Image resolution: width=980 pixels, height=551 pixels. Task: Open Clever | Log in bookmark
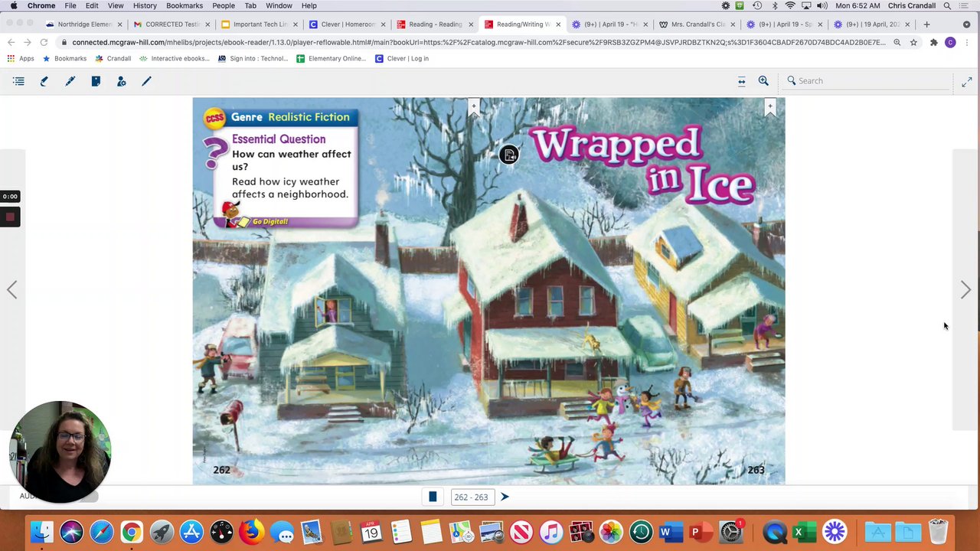click(x=401, y=58)
